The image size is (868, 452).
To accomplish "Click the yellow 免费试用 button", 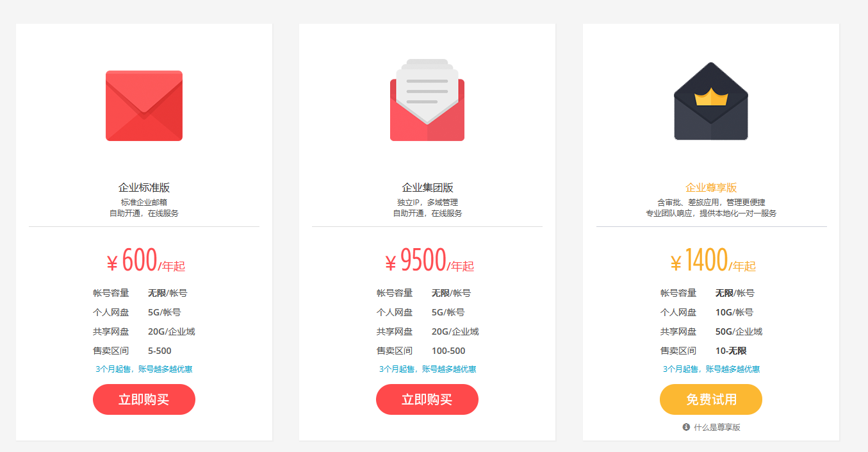I will point(711,399).
